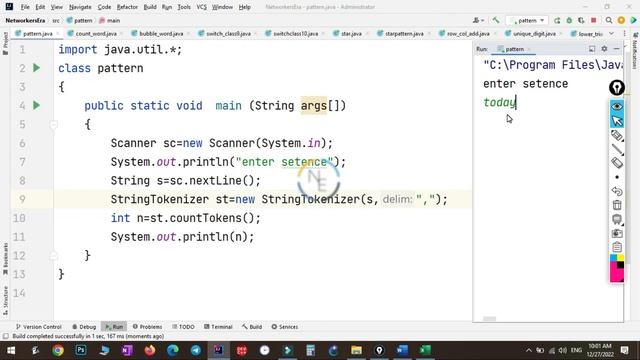Click in the Run console input after today
Image resolution: width=640 pixels, height=360 pixels.
click(518, 102)
